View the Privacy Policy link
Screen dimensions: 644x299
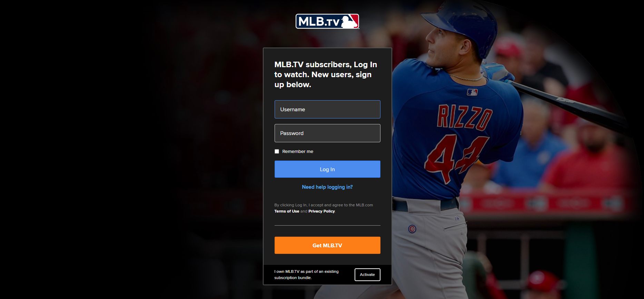click(x=321, y=211)
